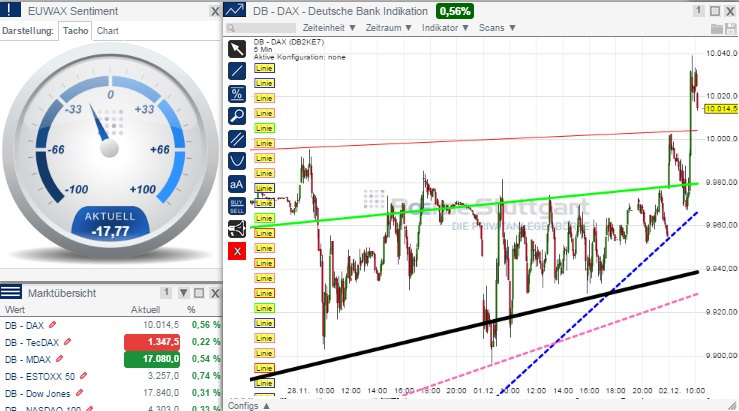Switch to the Tacho view tab
Image resolution: width=739 pixels, height=411 pixels.
point(75,31)
